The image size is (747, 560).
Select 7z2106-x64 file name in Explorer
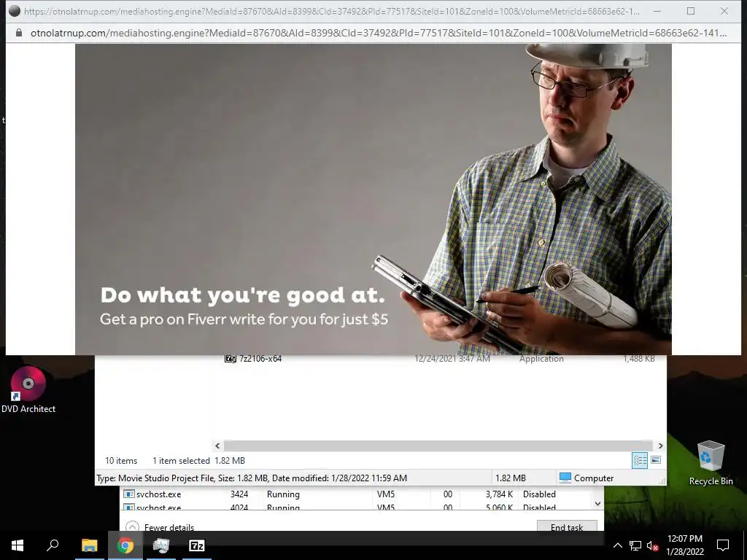point(260,359)
